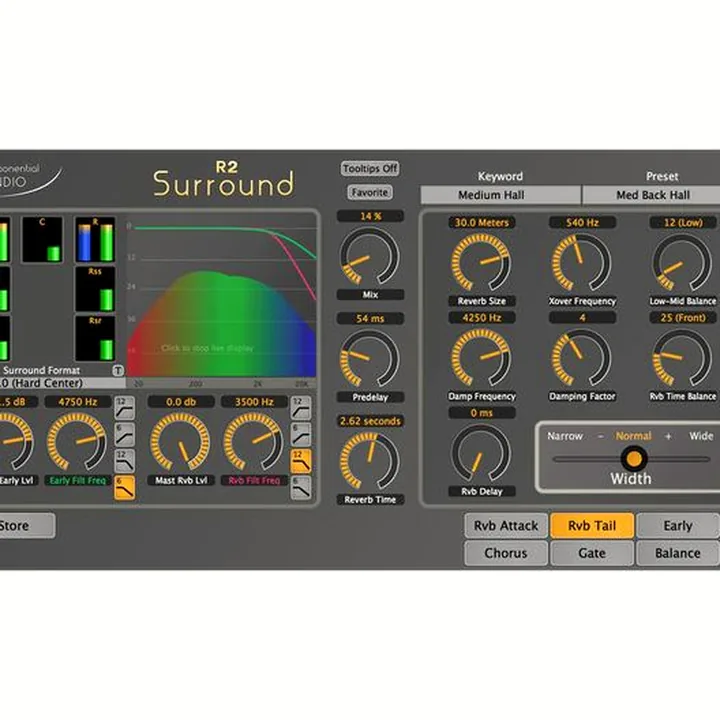Switch to the Rvb Tail tab

(592, 526)
